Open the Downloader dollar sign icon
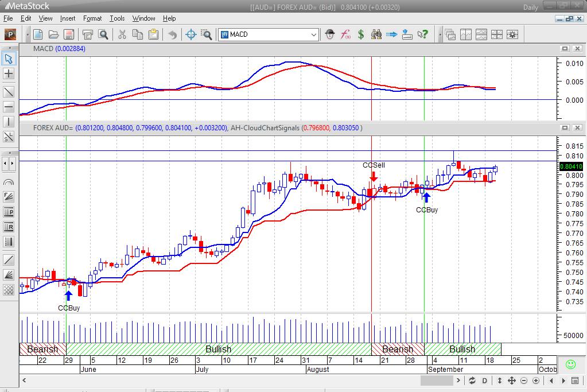The image size is (587, 392). (x=360, y=34)
